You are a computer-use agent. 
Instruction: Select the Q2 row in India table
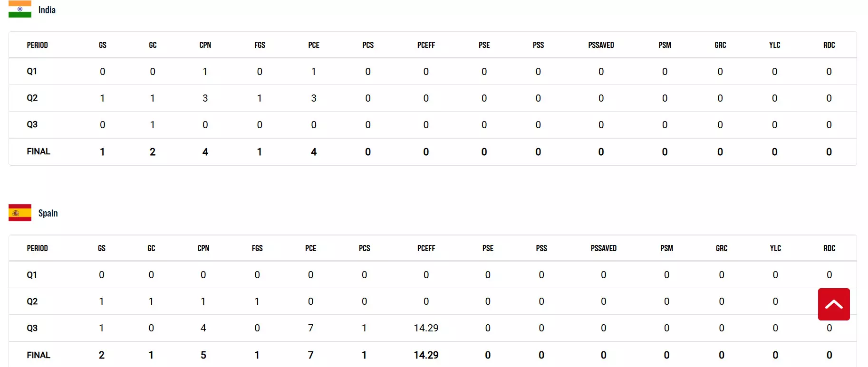tap(32, 98)
